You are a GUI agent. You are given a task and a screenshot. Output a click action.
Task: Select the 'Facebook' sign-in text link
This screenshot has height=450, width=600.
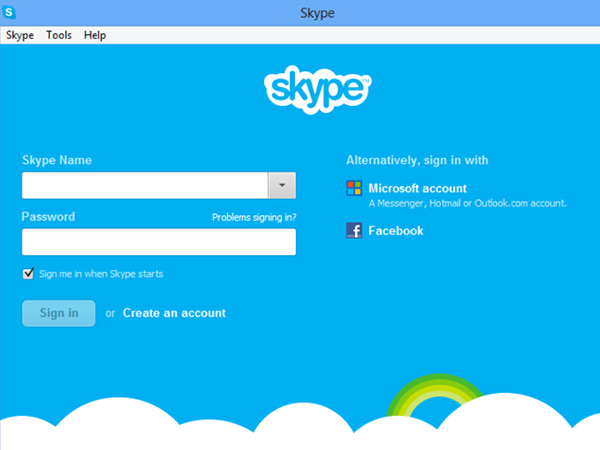(395, 231)
